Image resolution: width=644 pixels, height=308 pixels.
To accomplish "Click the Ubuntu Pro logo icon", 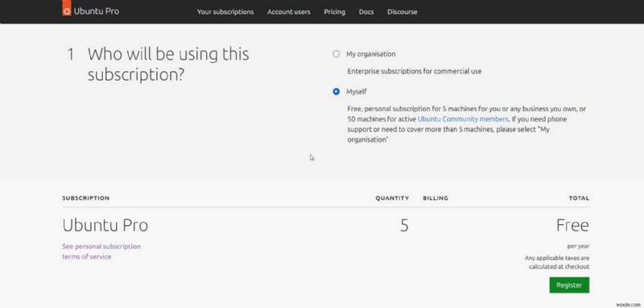I will tap(67, 9).
